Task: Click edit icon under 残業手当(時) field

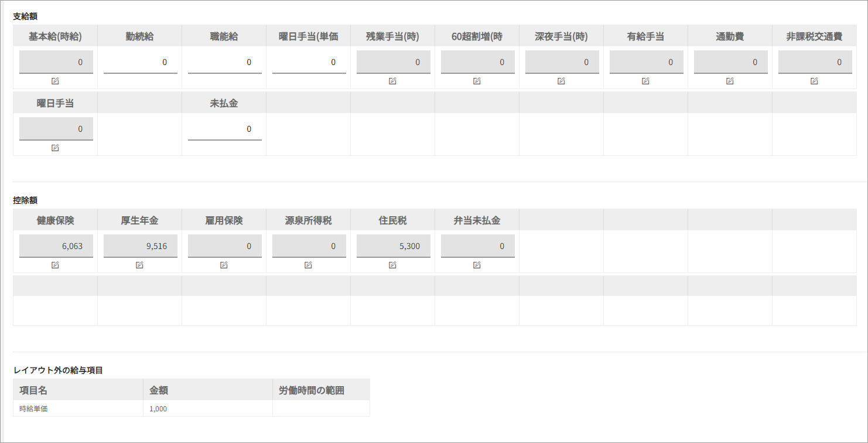Action: (x=392, y=81)
